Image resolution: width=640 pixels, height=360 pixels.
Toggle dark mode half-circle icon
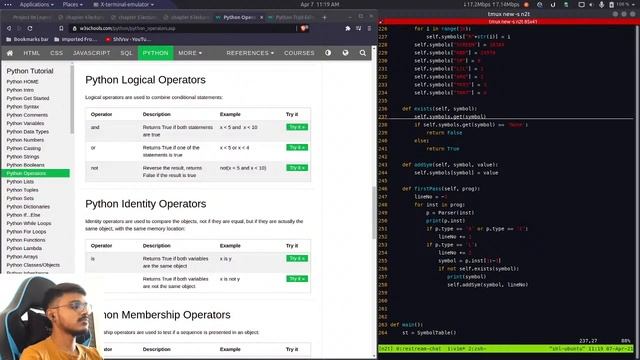click(x=328, y=53)
